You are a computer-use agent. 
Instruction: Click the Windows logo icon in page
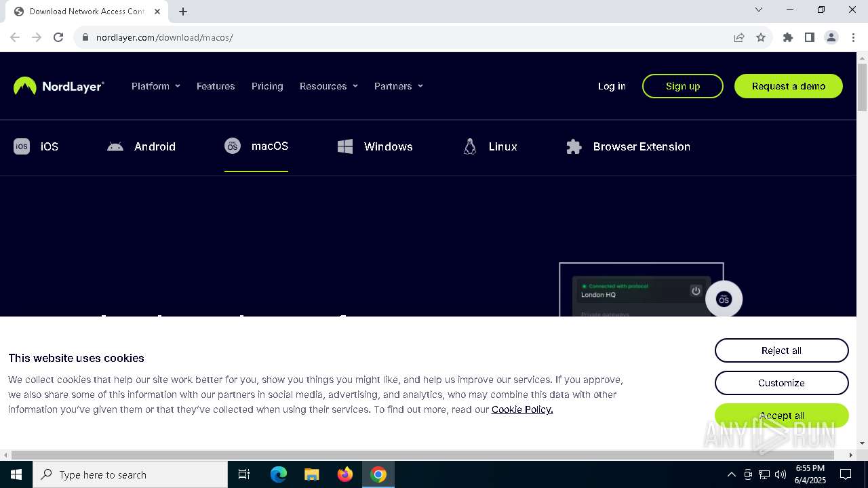coord(345,146)
